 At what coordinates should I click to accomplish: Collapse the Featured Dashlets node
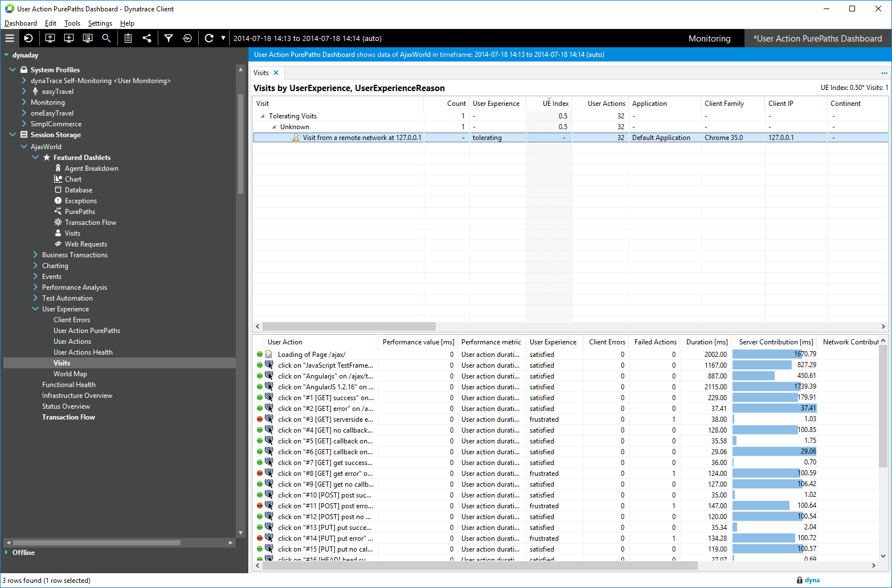[35, 157]
